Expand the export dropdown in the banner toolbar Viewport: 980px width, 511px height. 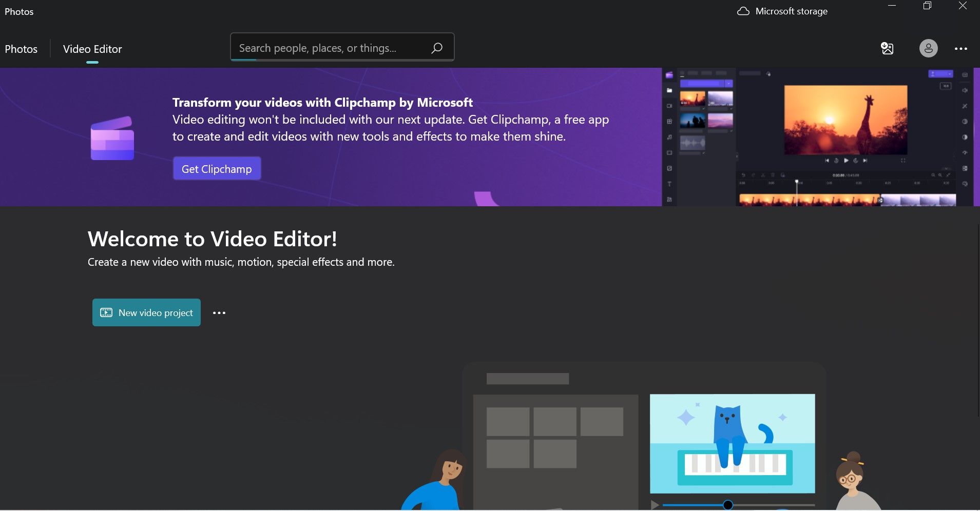[x=951, y=74]
